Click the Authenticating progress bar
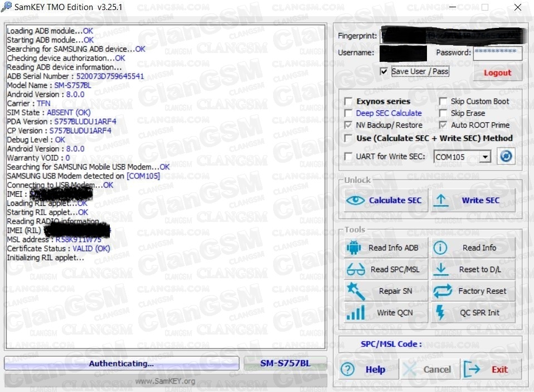 (122, 364)
